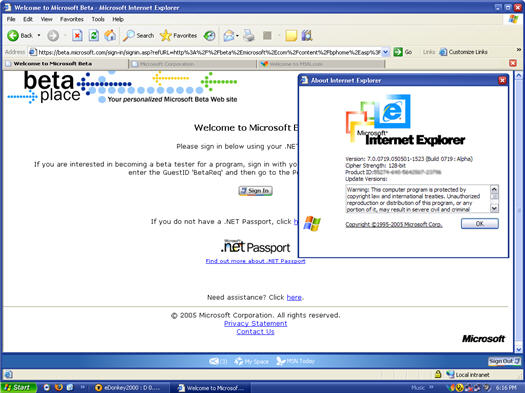Viewport: 525px width, 393px height.
Task: Open the Search magnifier toolbar button
Action: pos(138,35)
